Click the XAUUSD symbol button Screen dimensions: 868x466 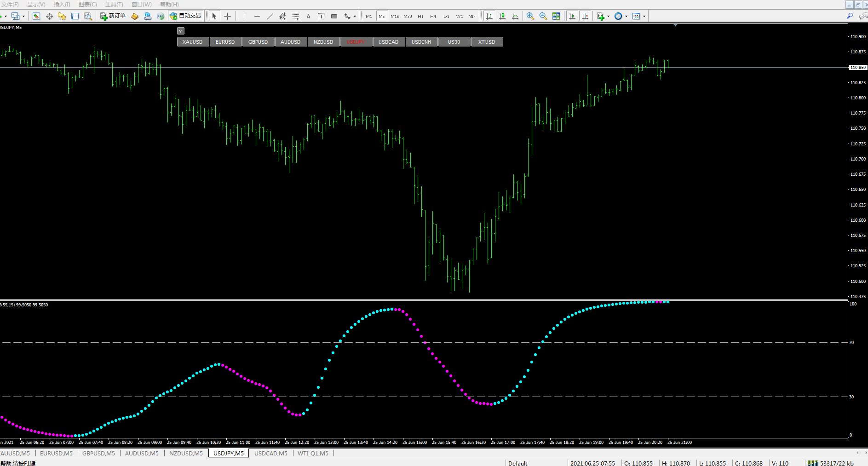(x=192, y=42)
